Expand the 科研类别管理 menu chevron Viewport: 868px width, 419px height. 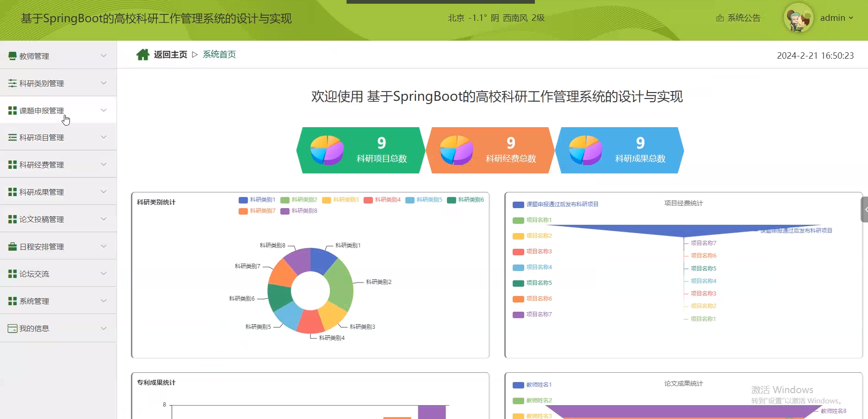104,83
